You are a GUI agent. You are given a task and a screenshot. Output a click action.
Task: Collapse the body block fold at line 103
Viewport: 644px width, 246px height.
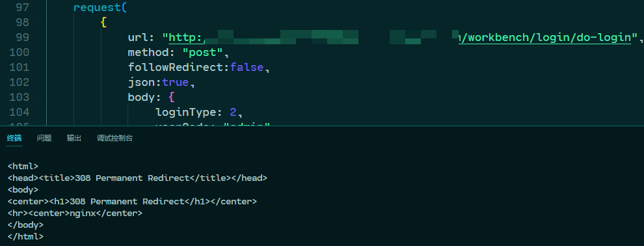coord(39,97)
